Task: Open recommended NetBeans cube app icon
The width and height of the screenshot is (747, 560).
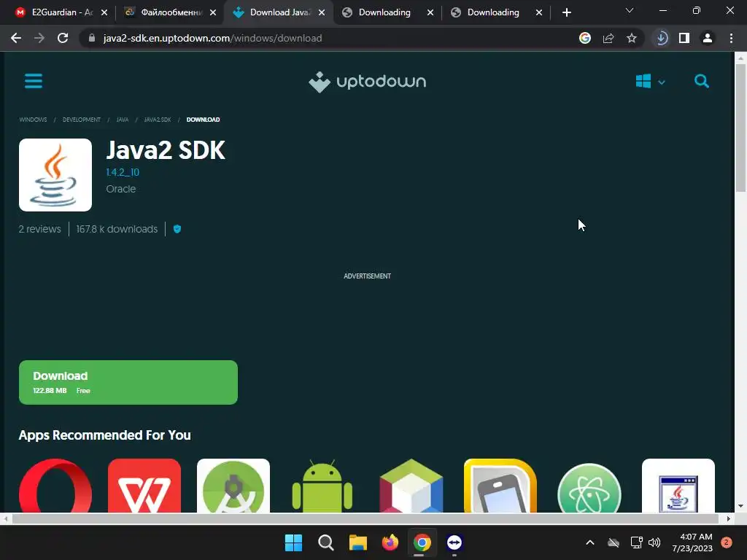Action: (x=411, y=486)
